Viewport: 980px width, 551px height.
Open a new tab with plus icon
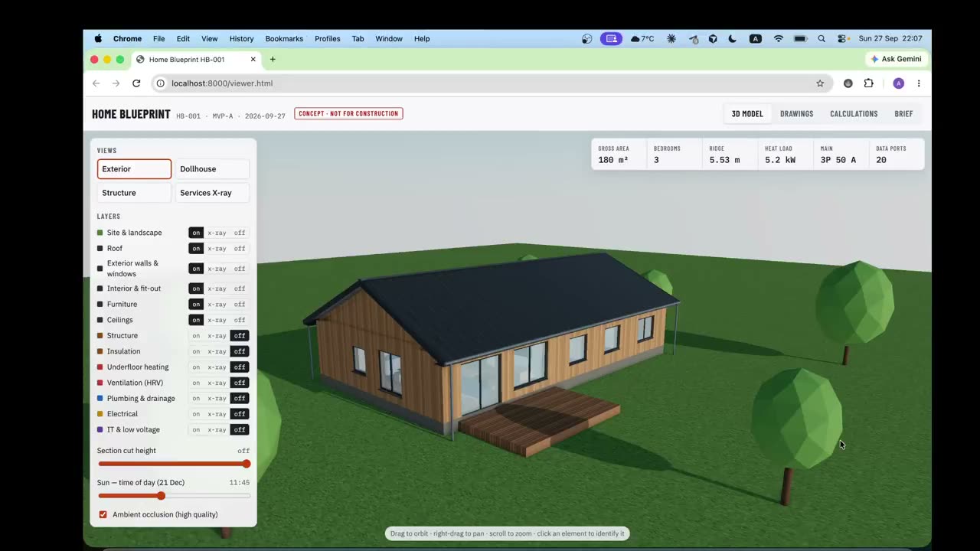273,59
